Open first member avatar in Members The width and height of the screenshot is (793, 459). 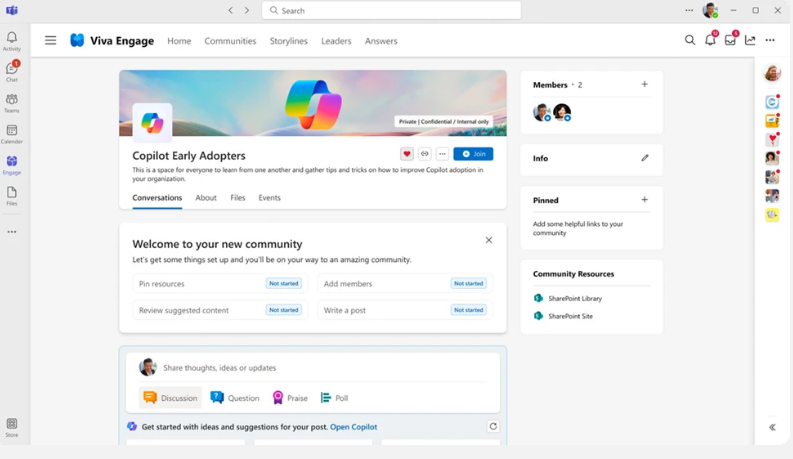[x=542, y=112]
